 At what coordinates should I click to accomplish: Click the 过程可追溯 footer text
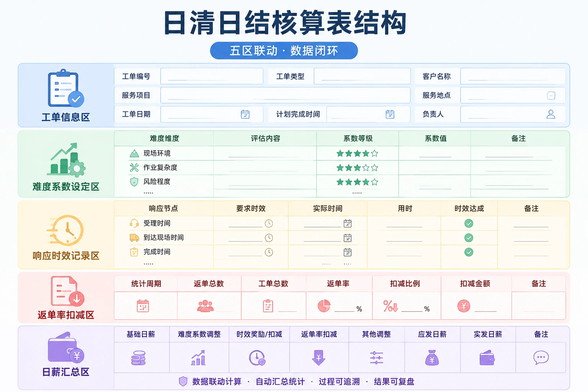pyautogui.click(x=339, y=382)
